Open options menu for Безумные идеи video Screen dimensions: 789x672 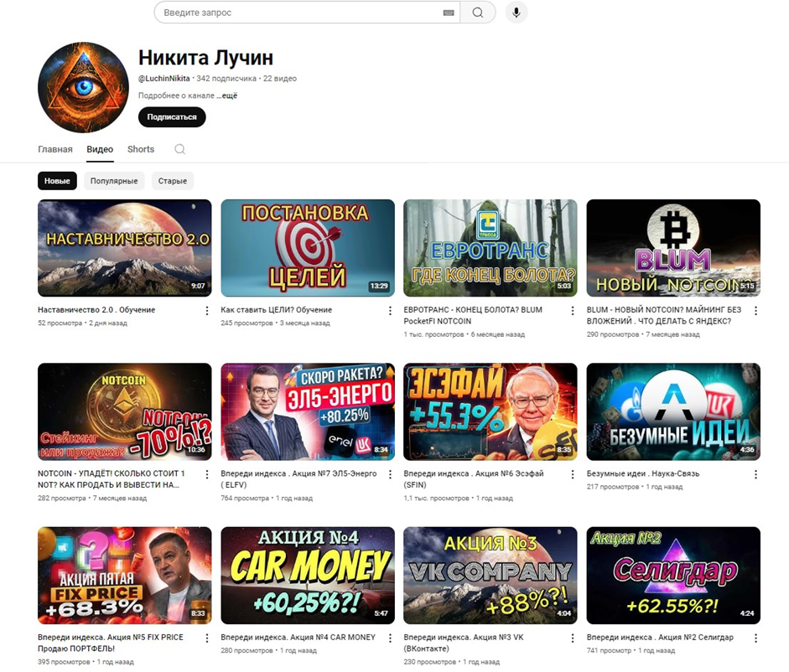755,474
